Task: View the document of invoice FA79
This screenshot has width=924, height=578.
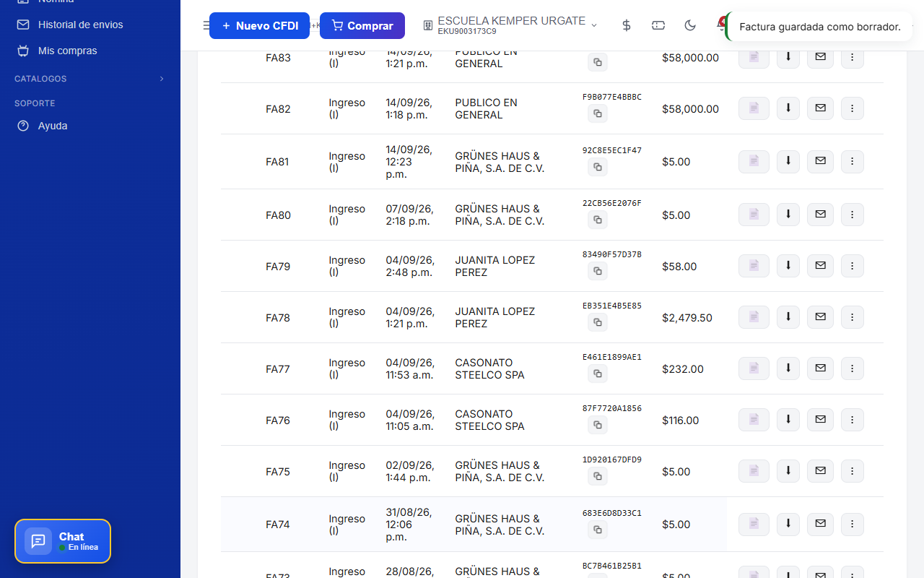Action: point(754,266)
